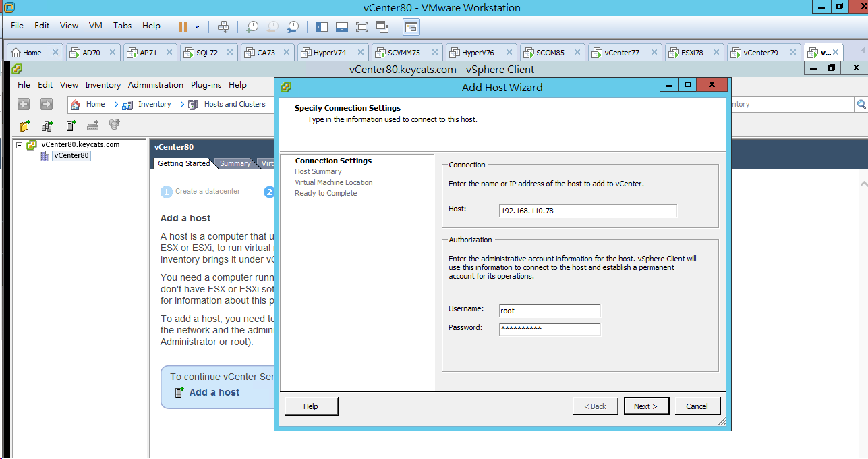This screenshot has height=459, width=868.
Task: Click the wizard Help button
Action: [x=311, y=406]
